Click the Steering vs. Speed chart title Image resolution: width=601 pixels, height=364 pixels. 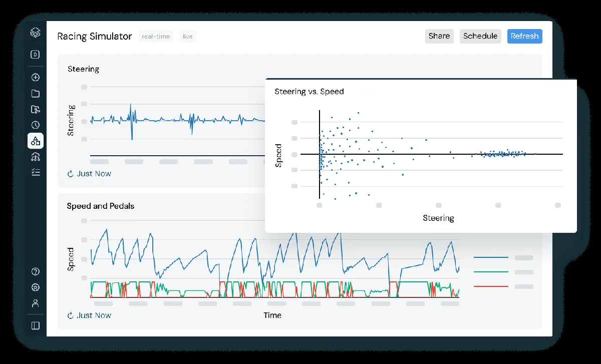(309, 92)
